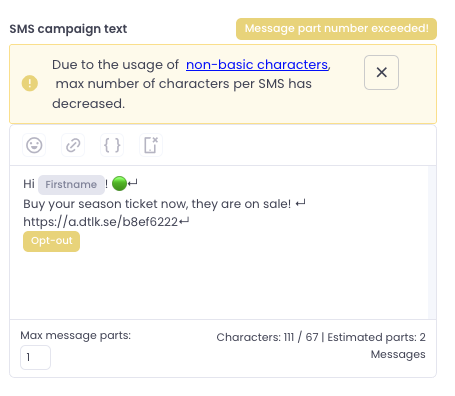This screenshot has width=455, height=396.
Task: Click the curly braces merge tag icon
Action: pyautogui.click(x=112, y=145)
